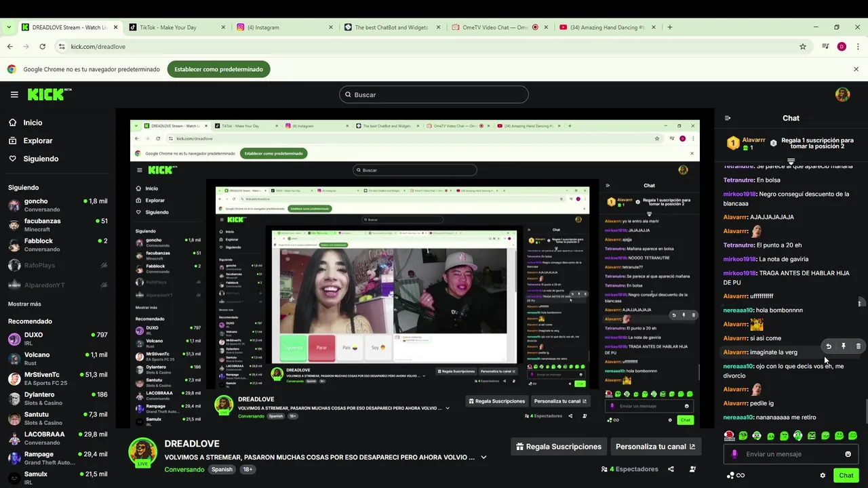Reply to the hovered chat message
The width and height of the screenshot is (868, 488).
829,346
